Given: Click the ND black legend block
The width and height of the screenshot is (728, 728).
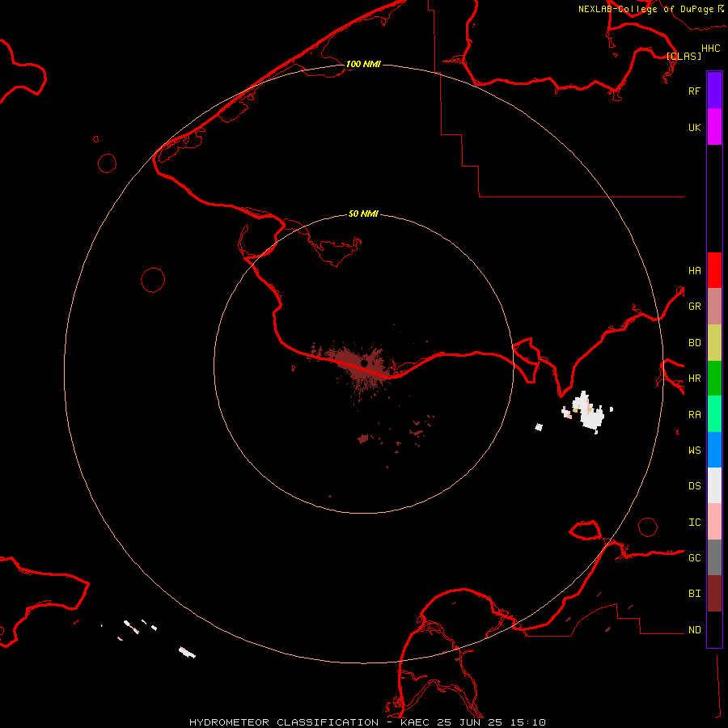Looking at the screenshot, I should point(714,629).
